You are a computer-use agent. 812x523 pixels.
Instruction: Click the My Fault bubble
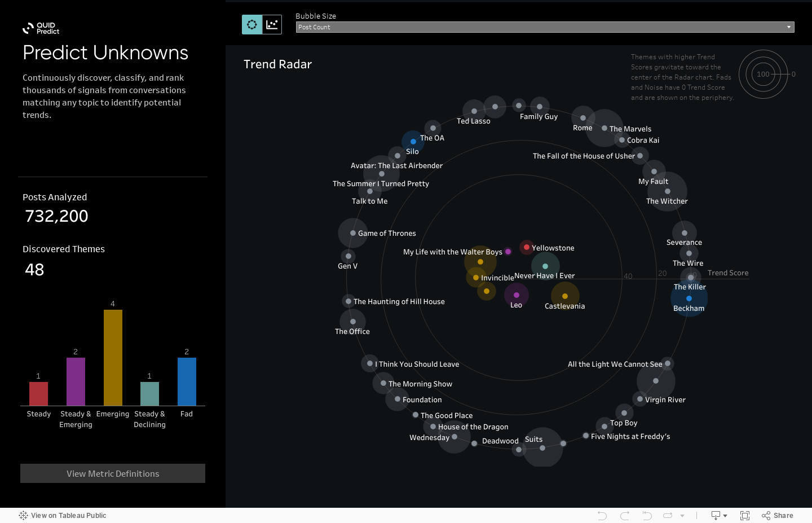point(654,172)
